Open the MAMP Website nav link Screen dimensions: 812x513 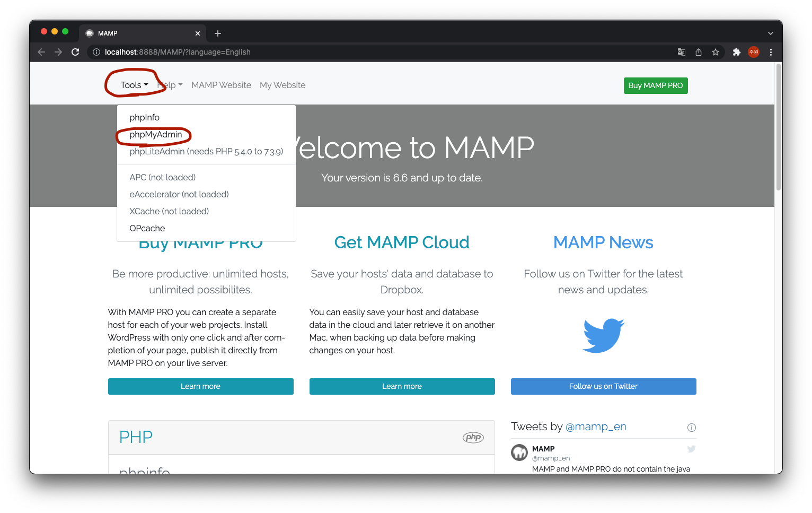coord(221,85)
